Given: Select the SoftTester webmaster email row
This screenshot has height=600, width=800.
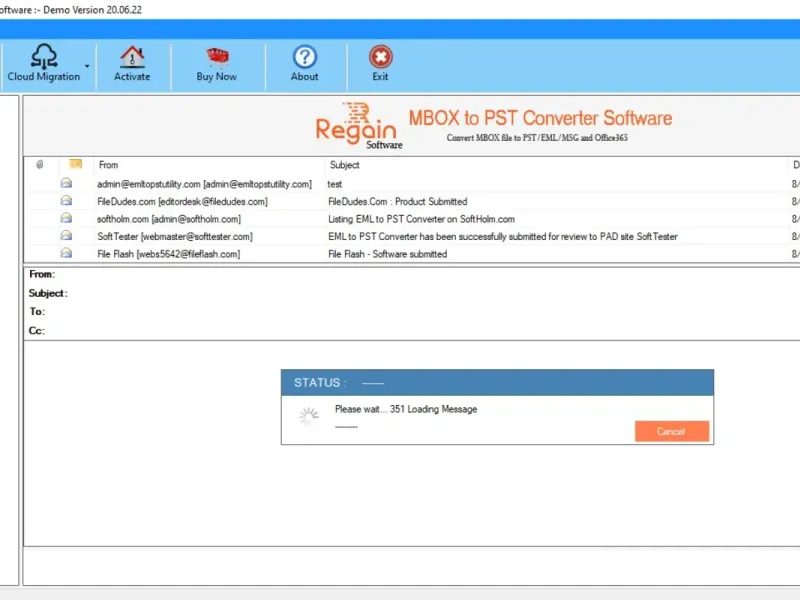Looking at the screenshot, I should coord(174,236).
